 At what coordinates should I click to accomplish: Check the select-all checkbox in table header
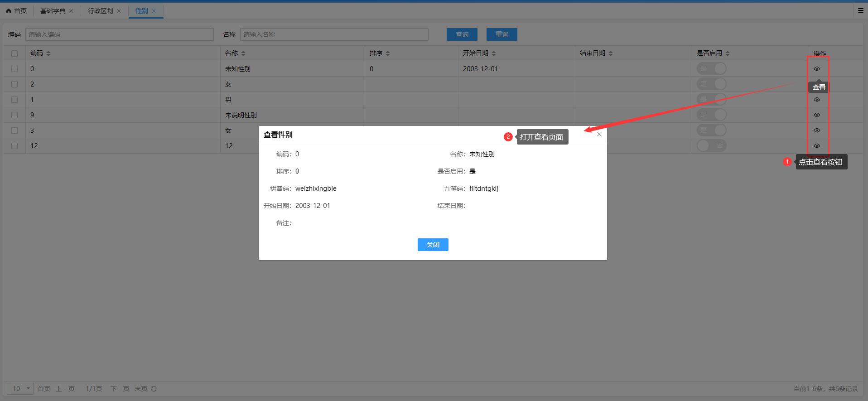pyautogui.click(x=14, y=53)
